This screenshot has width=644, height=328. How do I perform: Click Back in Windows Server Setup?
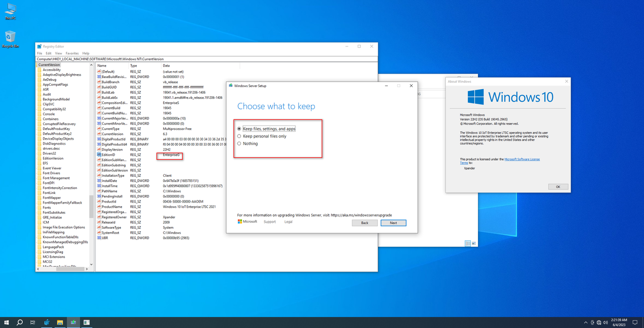coord(365,223)
